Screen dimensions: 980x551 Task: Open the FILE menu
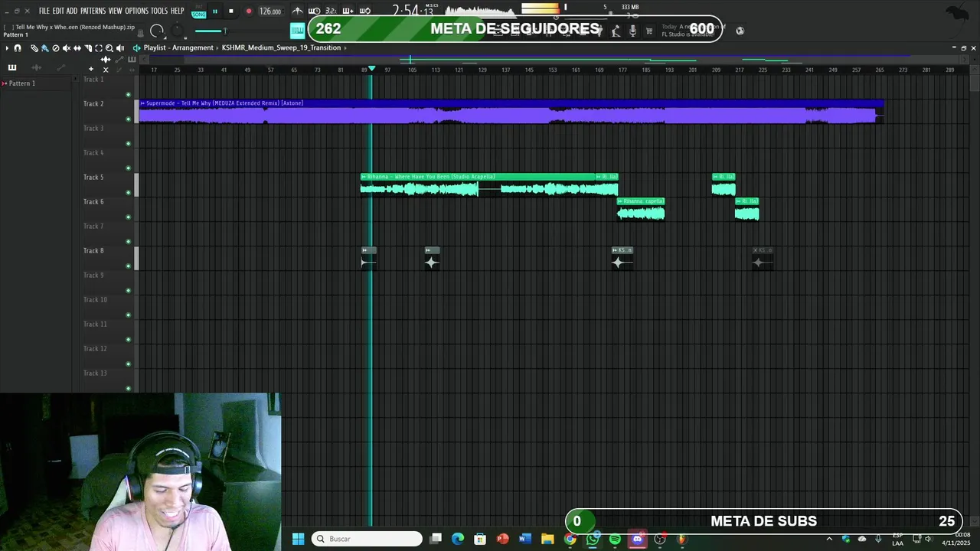(x=44, y=11)
